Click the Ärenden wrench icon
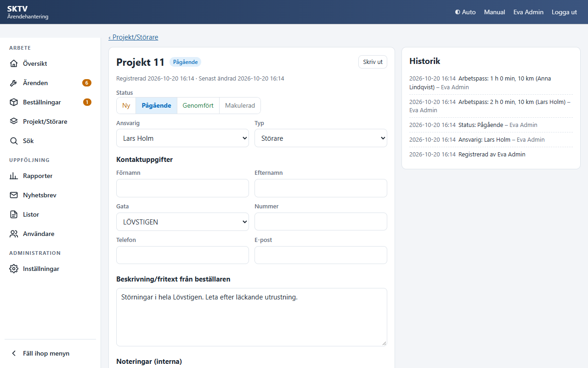The height and width of the screenshot is (368, 588). 14,83
